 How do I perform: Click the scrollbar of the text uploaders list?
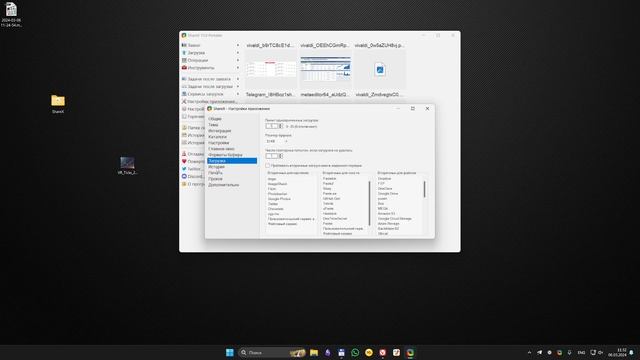pos(369,203)
